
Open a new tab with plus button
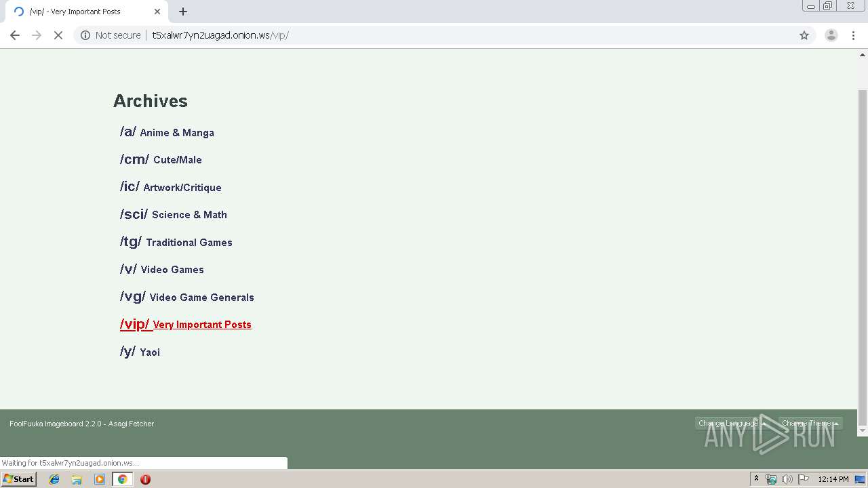click(183, 12)
